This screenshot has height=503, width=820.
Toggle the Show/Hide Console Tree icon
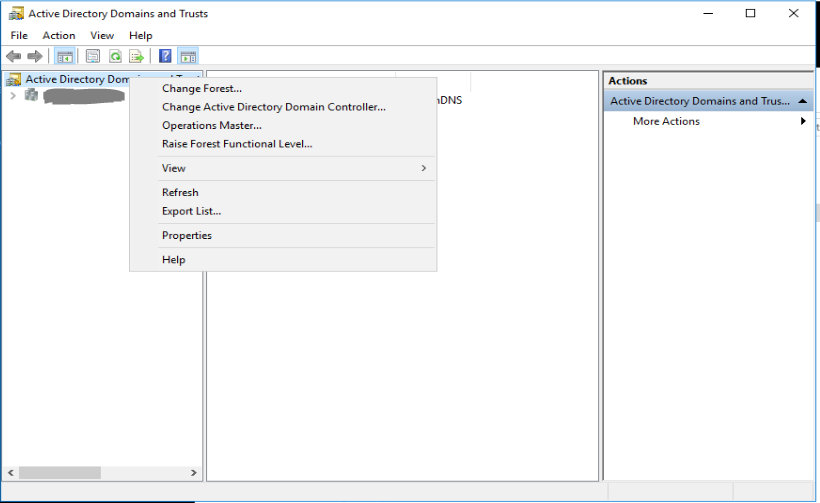click(x=64, y=56)
